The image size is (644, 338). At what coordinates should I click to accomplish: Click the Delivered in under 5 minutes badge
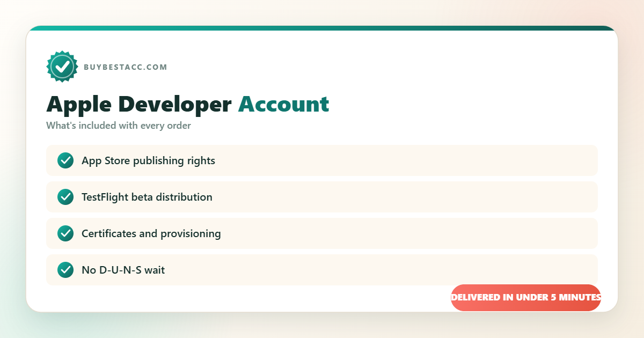(x=526, y=297)
